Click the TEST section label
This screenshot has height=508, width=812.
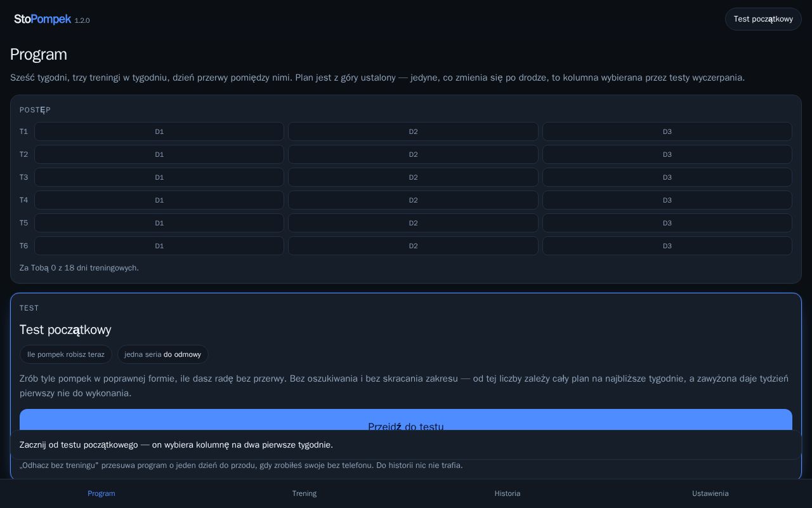click(29, 308)
